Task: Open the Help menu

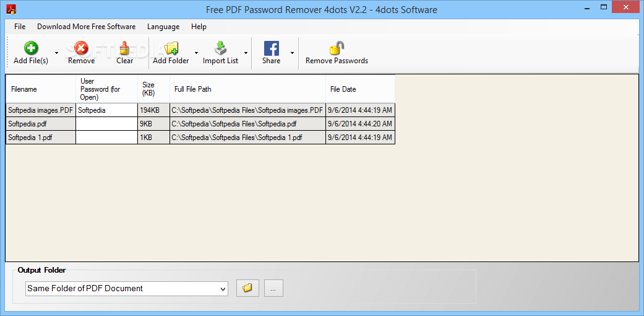Action: tap(199, 27)
